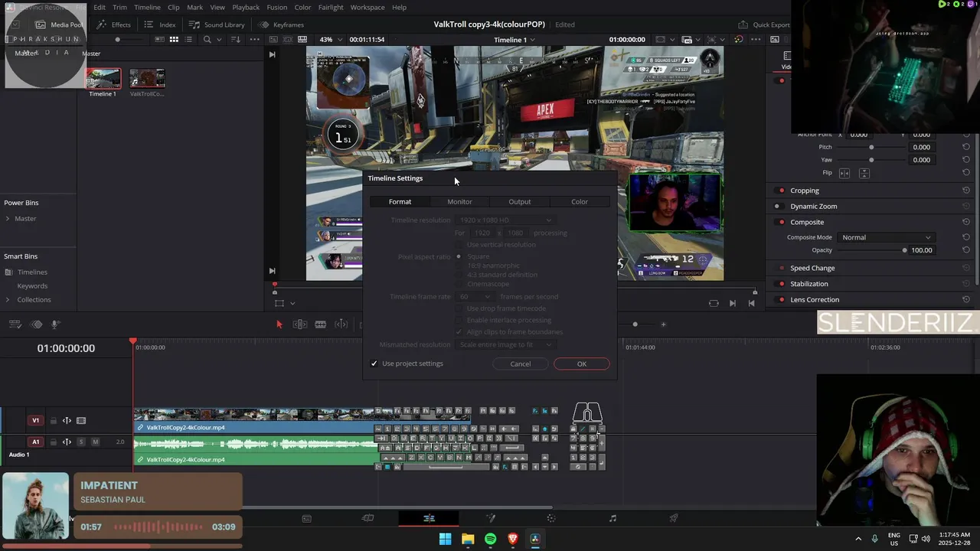
Task: Cancel the Timeline Settings dialog
Action: [521, 364]
